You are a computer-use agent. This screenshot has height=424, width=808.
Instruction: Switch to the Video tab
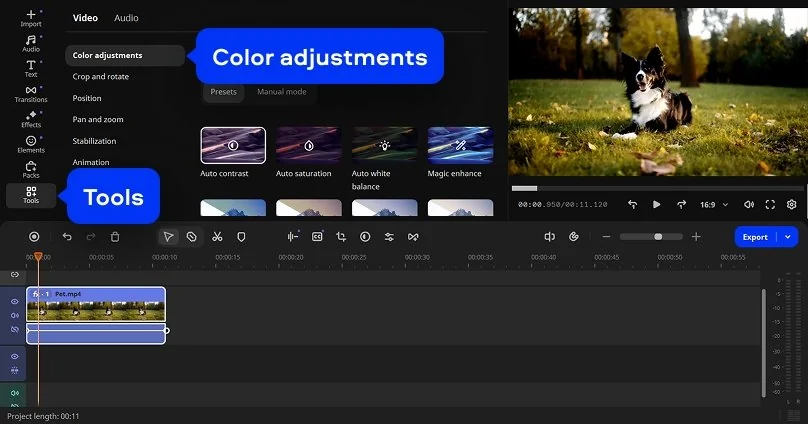point(85,18)
